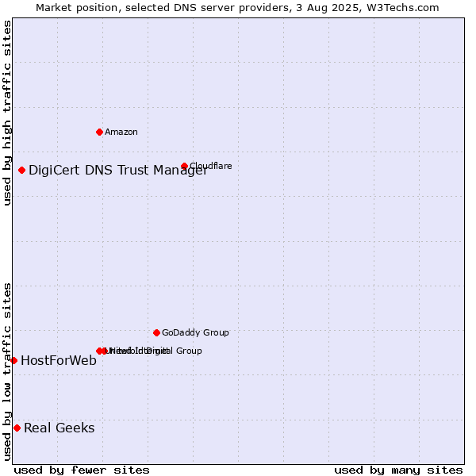Click the 'used by many sites' axis label
This screenshot has width=476, height=476.
(398, 470)
